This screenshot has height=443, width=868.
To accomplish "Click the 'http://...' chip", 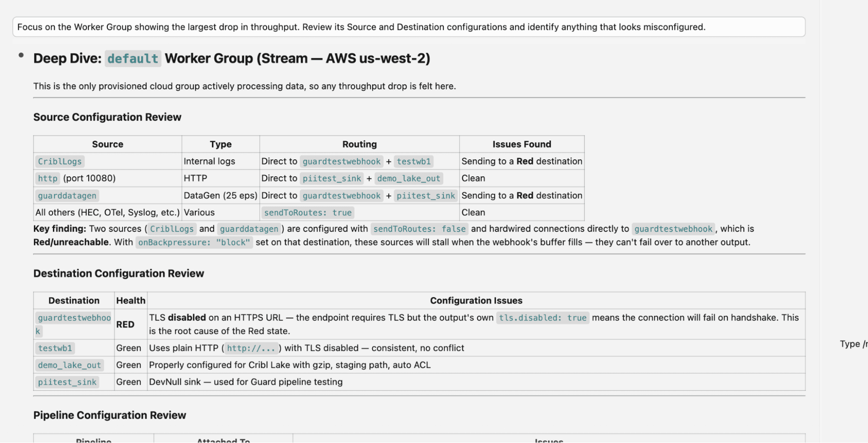I will coord(251,348).
